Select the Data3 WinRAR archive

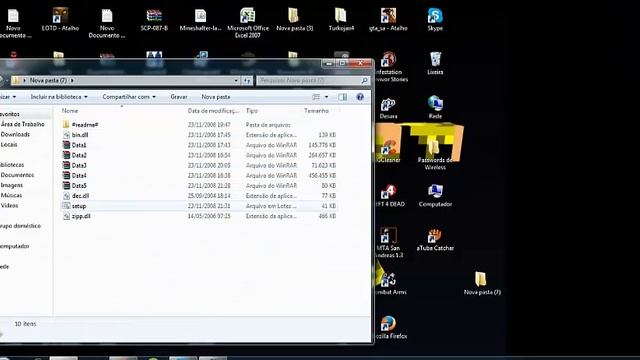tap(199, 165)
